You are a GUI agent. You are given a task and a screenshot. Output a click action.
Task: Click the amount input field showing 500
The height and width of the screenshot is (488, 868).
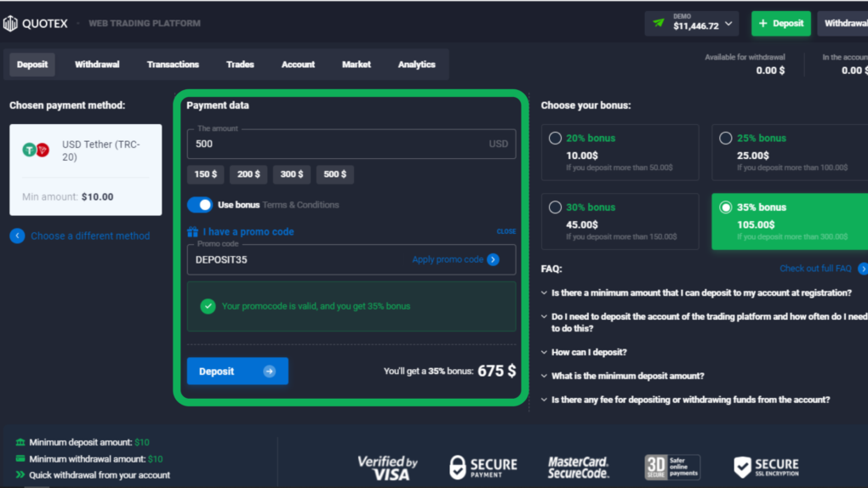[351, 144]
